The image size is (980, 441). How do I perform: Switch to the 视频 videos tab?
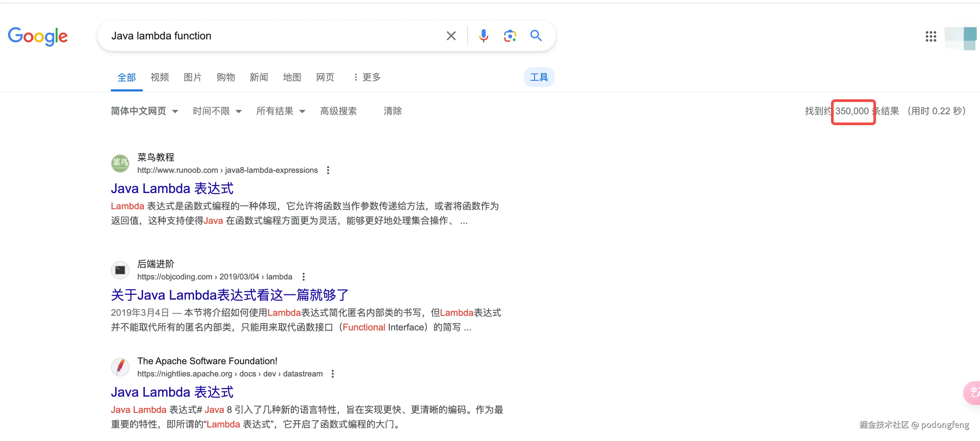159,77
